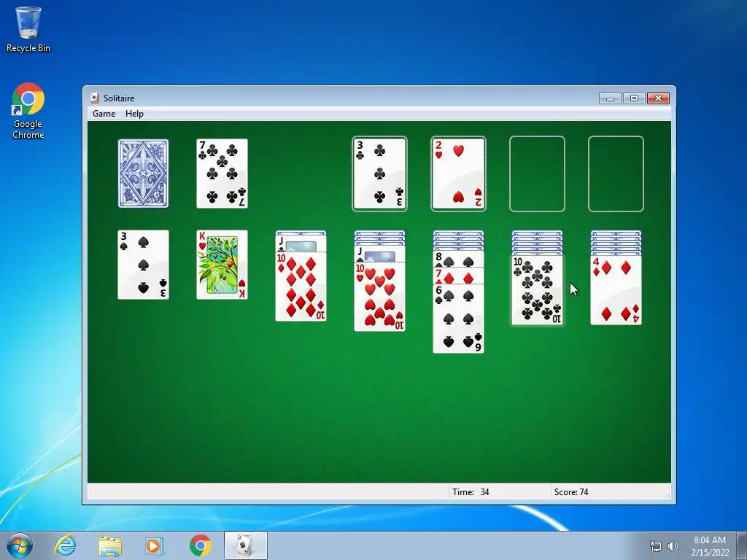Launch Chrome from the taskbar

point(200,545)
